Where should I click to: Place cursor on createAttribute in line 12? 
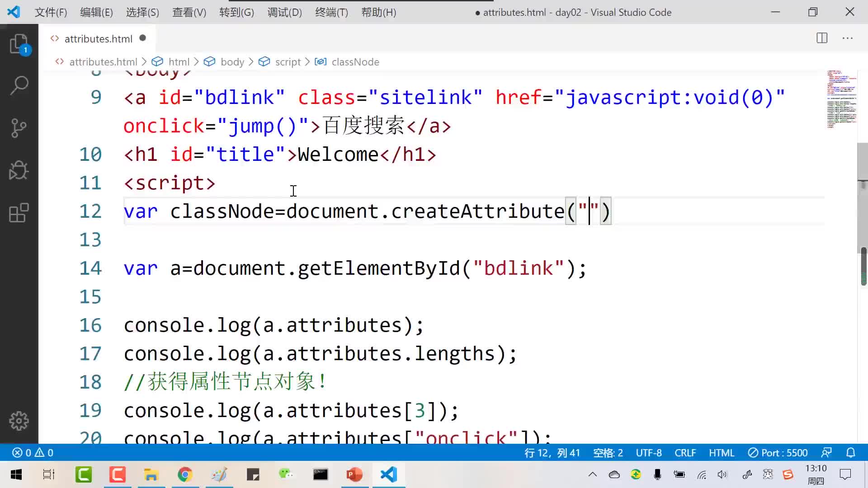click(x=478, y=211)
